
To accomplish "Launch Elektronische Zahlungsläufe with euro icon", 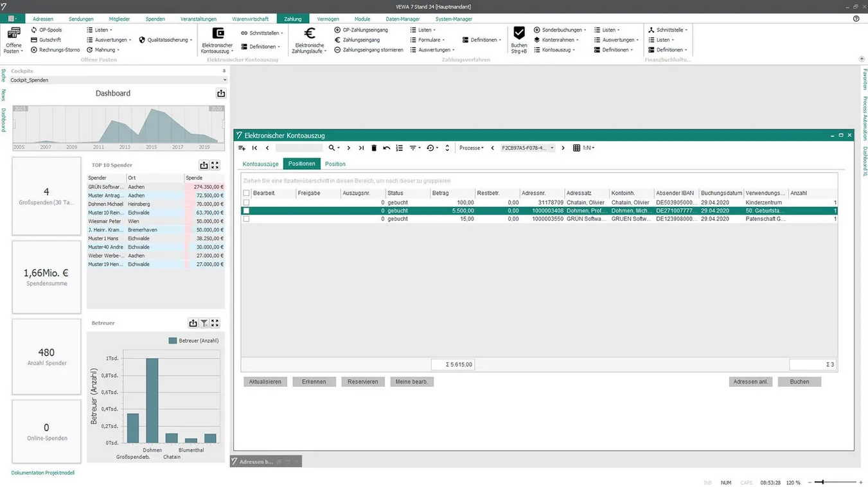I will (310, 40).
